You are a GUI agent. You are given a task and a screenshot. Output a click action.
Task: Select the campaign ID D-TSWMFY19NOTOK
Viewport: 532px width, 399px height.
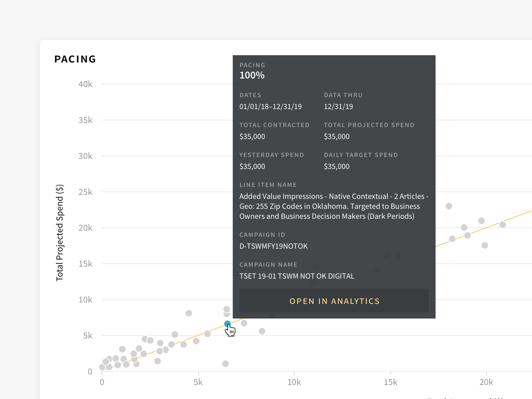(273, 246)
